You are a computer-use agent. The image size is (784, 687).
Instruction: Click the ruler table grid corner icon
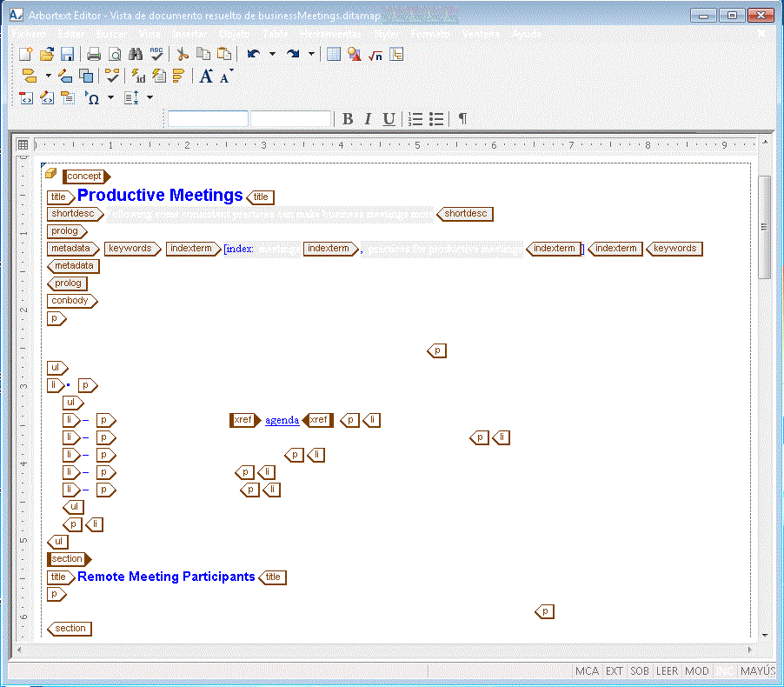[23, 144]
